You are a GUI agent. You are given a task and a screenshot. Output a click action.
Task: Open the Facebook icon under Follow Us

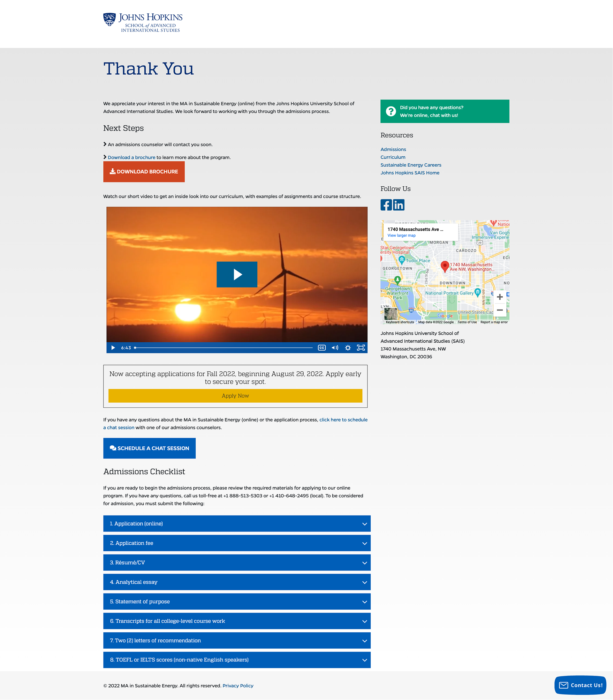click(386, 205)
